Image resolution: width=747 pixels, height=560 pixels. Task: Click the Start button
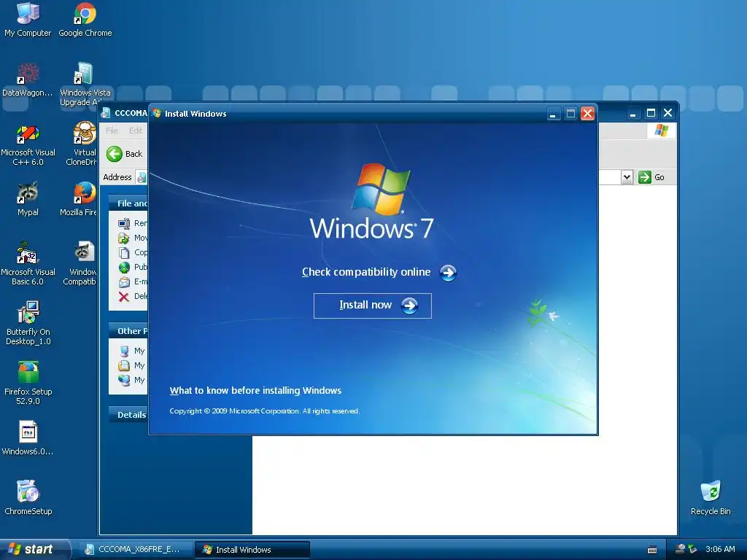(x=35, y=550)
